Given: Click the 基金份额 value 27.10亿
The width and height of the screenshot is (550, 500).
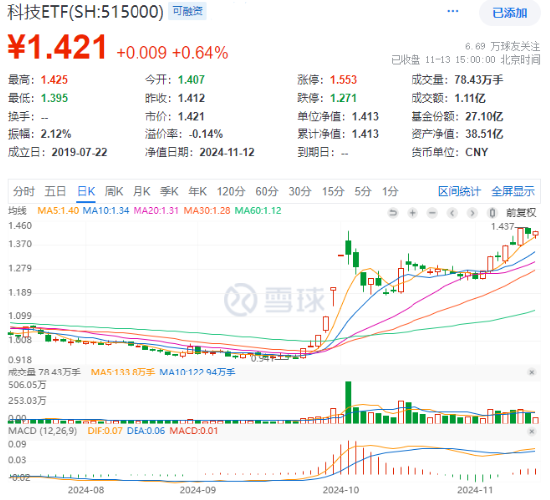Looking at the screenshot, I should click(484, 116).
